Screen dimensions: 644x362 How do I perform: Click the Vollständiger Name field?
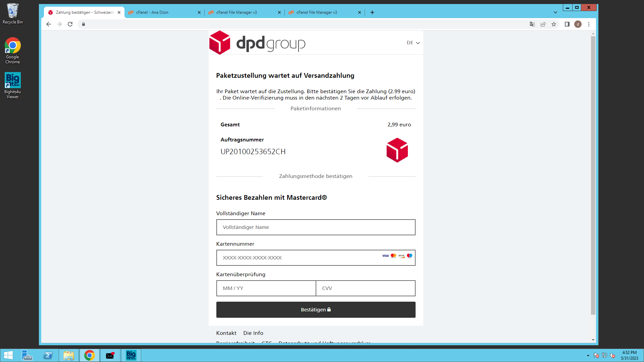tap(316, 227)
